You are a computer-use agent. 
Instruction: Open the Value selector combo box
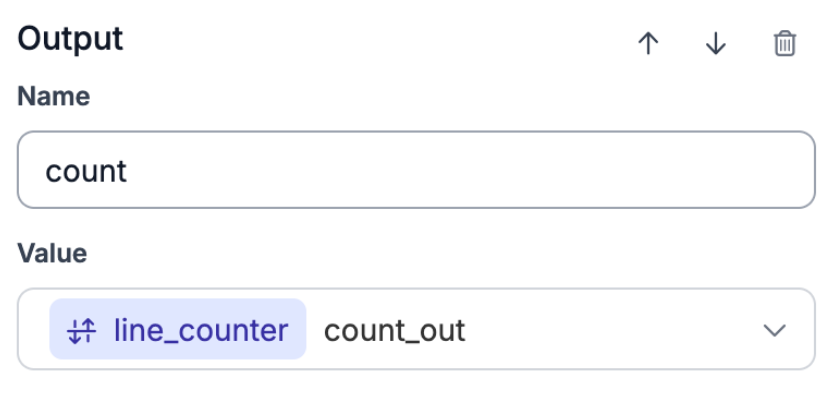(x=600, y=330)
